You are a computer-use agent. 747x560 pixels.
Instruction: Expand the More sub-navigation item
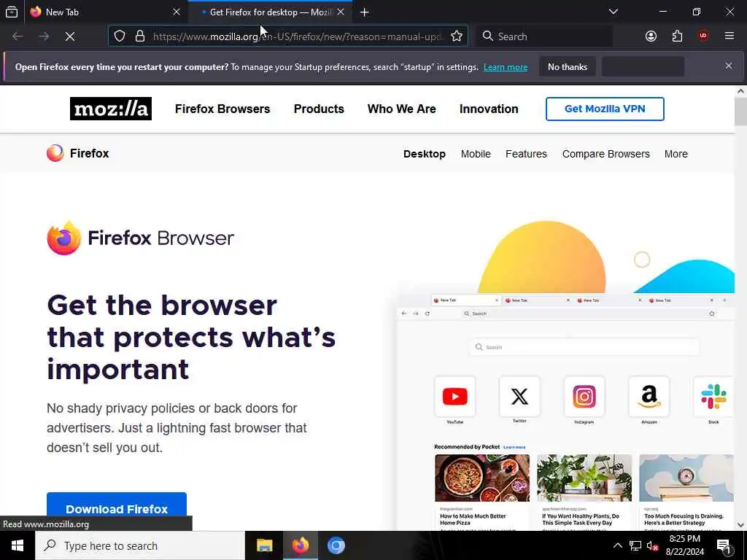point(676,154)
